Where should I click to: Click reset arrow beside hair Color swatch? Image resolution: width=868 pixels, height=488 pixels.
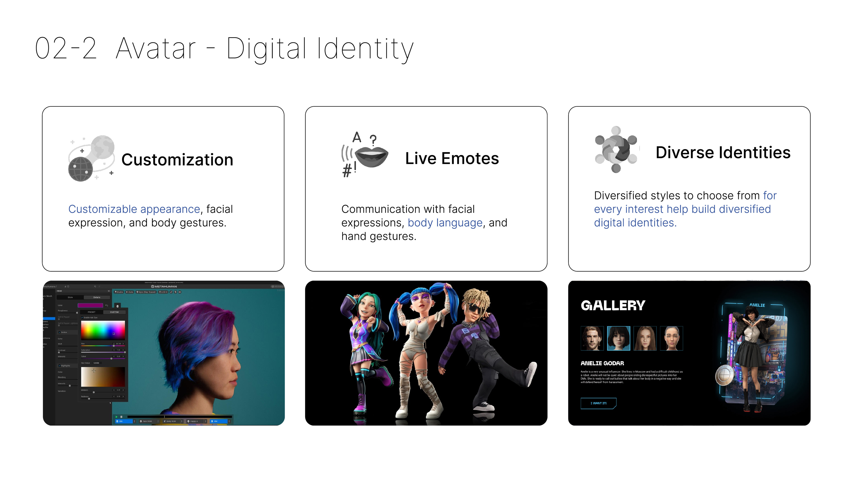point(107,305)
